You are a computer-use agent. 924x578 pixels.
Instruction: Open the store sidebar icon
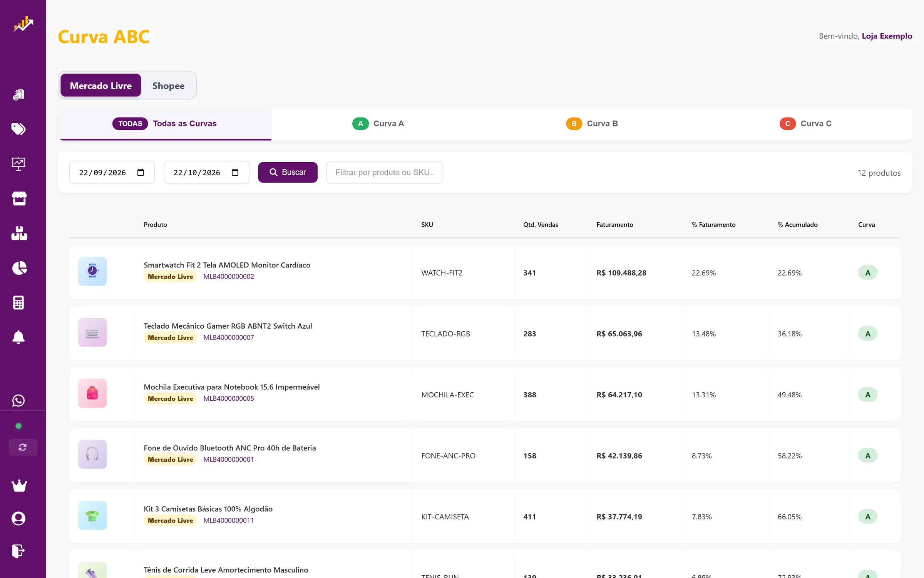click(x=19, y=198)
